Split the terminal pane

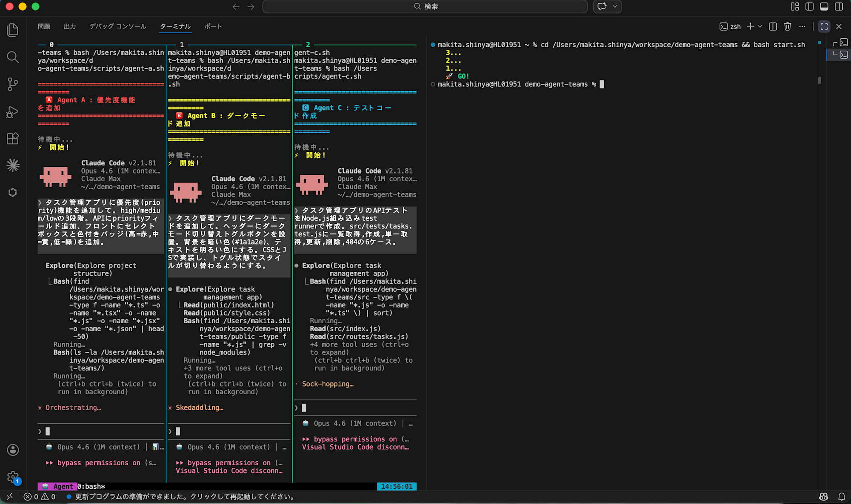(773, 26)
